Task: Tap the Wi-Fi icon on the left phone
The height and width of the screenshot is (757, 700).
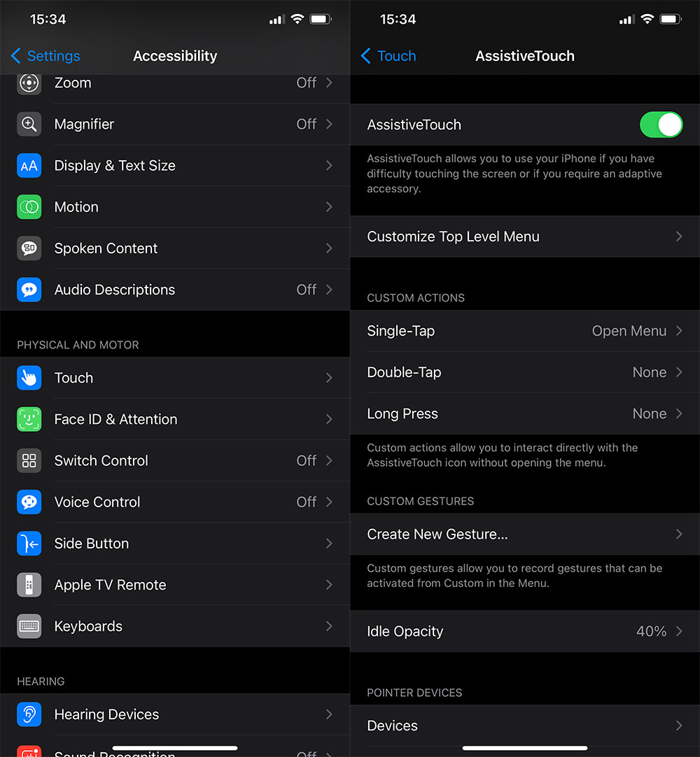Action: coord(297,19)
